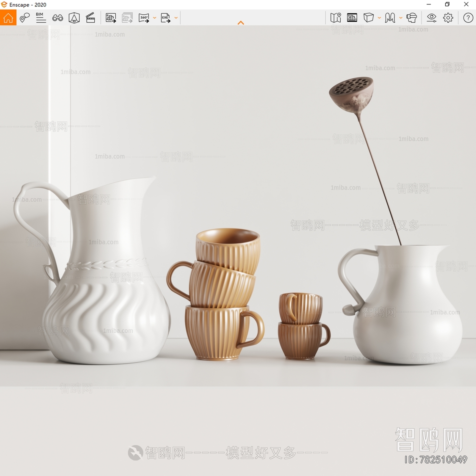Restore down the Enscape window
This screenshot has height=476, width=476.
tap(447, 4)
